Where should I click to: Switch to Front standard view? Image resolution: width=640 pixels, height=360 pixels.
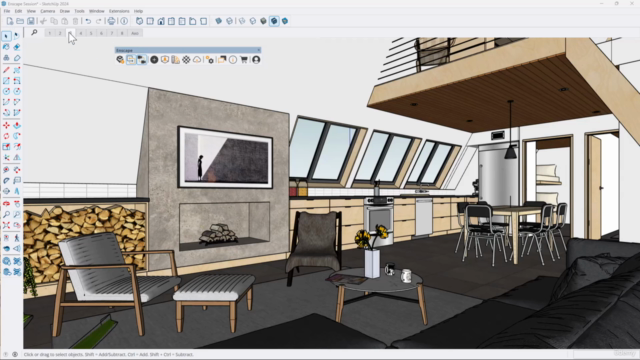161,21
